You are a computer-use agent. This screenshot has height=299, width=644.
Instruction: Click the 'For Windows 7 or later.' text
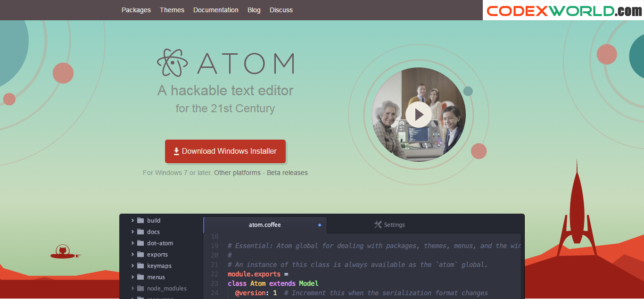[177, 173]
